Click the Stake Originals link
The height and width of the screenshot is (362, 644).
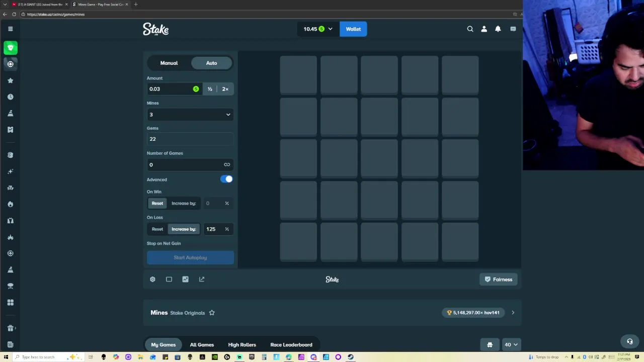[x=187, y=313]
